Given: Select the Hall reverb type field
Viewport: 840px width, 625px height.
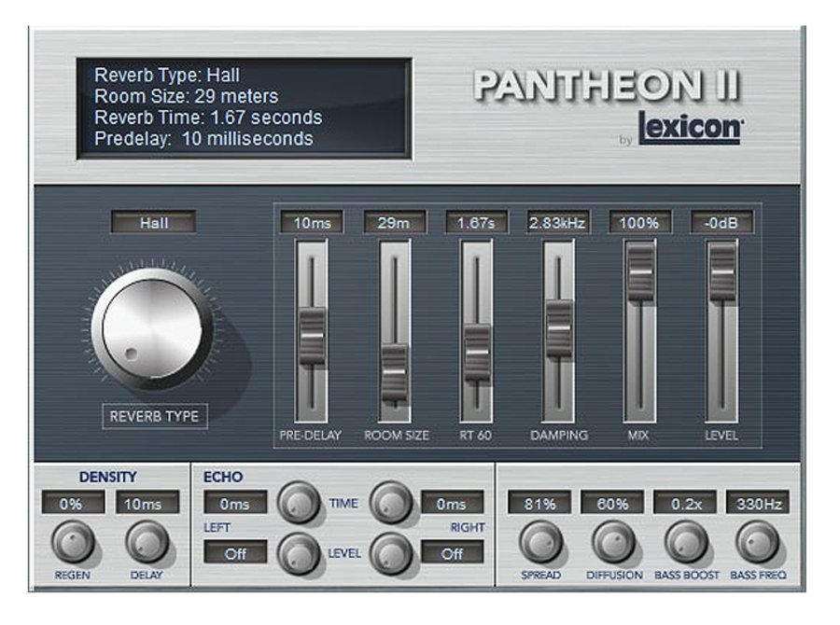Looking at the screenshot, I should click(153, 222).
